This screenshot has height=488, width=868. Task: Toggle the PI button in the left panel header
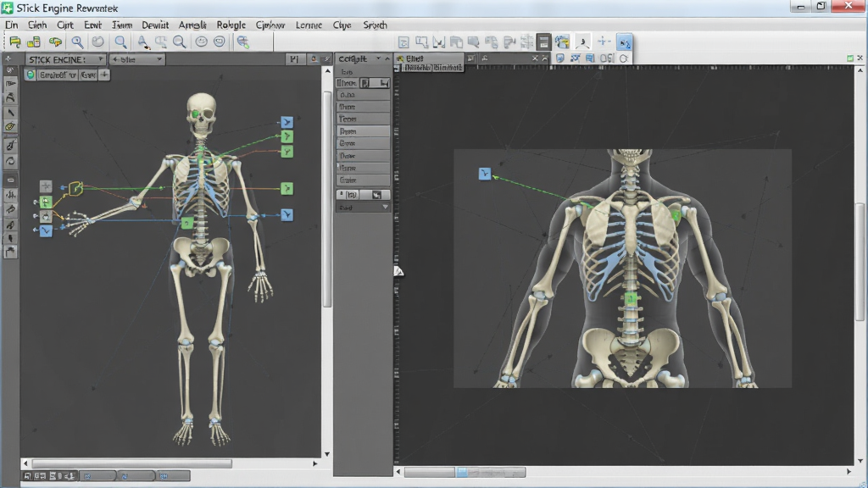[x=294, y=59]
